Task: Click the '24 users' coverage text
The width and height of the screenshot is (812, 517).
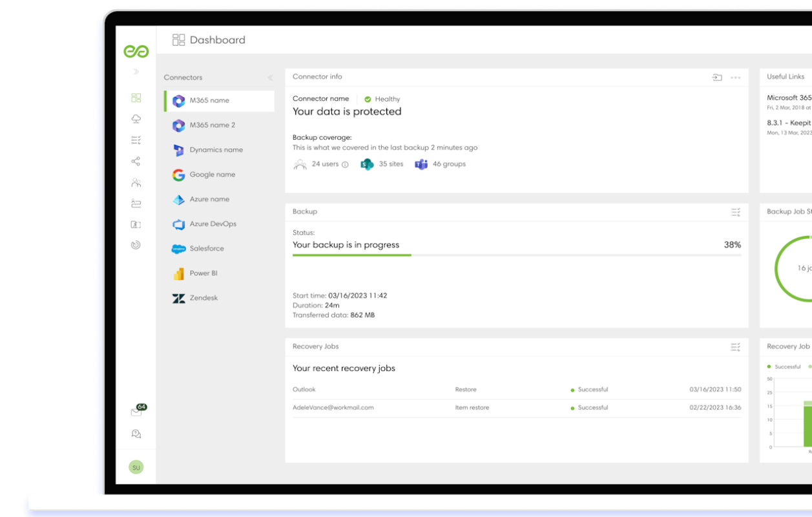Action: pyautogui.click(x=325, y=164)
